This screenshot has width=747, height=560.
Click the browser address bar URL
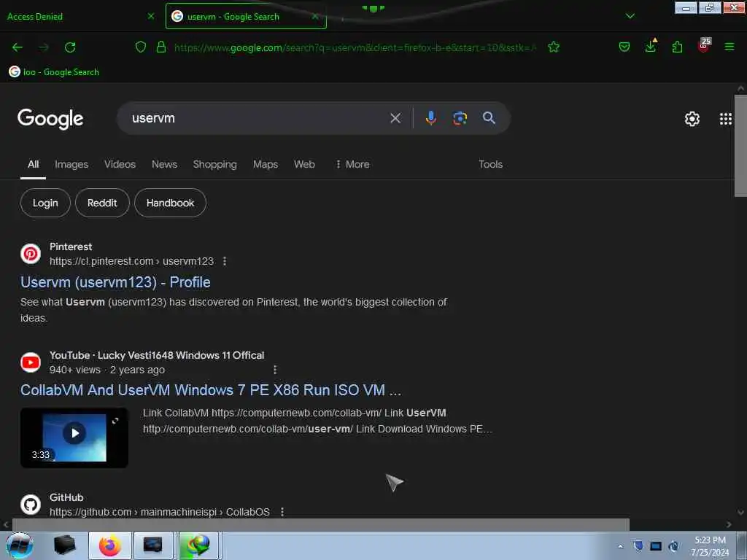[355, 47]
